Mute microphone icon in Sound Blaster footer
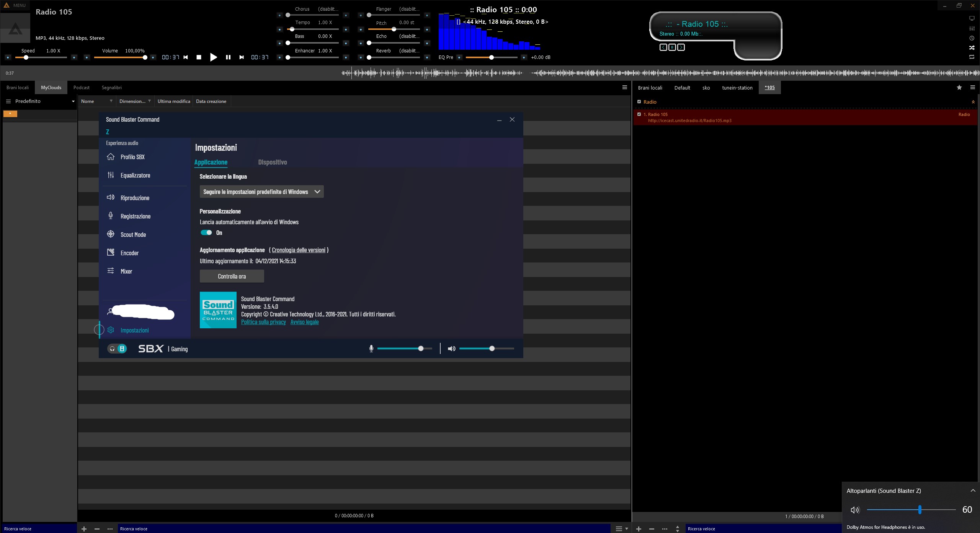 pyautogui.click(x=371, y=349)
